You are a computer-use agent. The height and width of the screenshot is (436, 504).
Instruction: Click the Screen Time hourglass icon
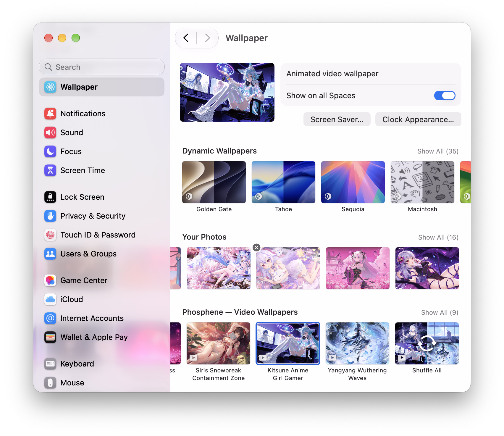click(x=50, y=170)
